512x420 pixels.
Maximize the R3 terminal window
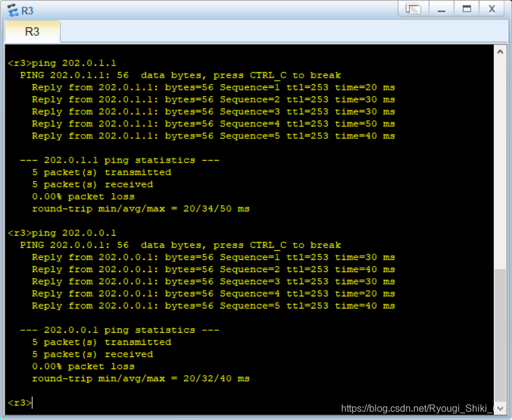point(467,9)
